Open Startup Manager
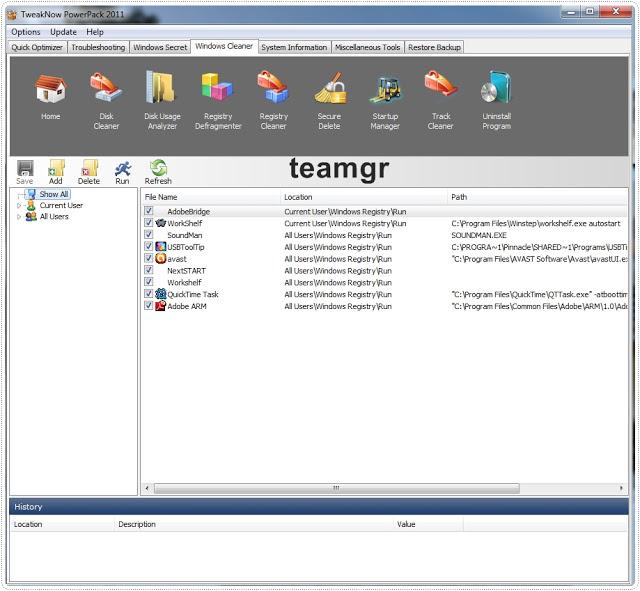The image size is (640, 591). (x=385, y=89)
